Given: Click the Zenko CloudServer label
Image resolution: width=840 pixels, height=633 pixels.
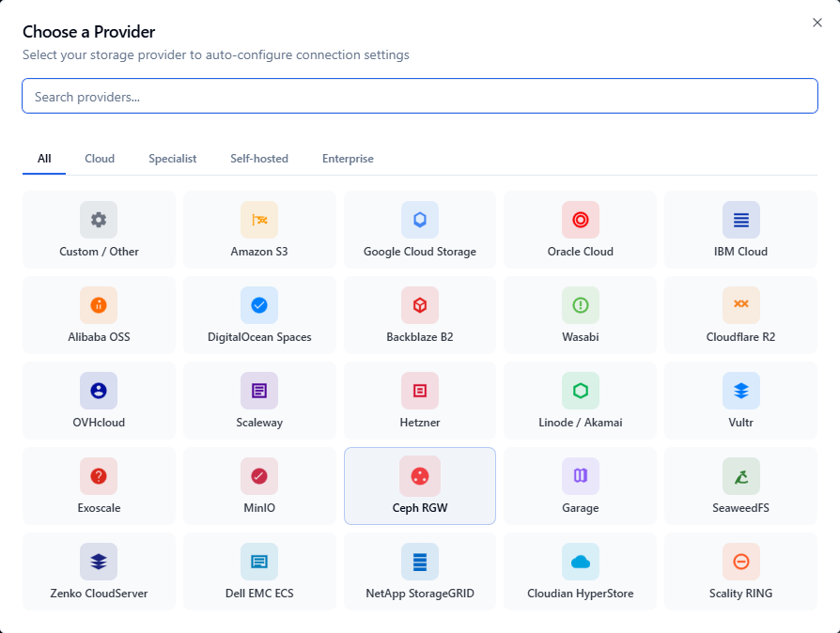Looking at the screenshot, I should coord(99,594).
